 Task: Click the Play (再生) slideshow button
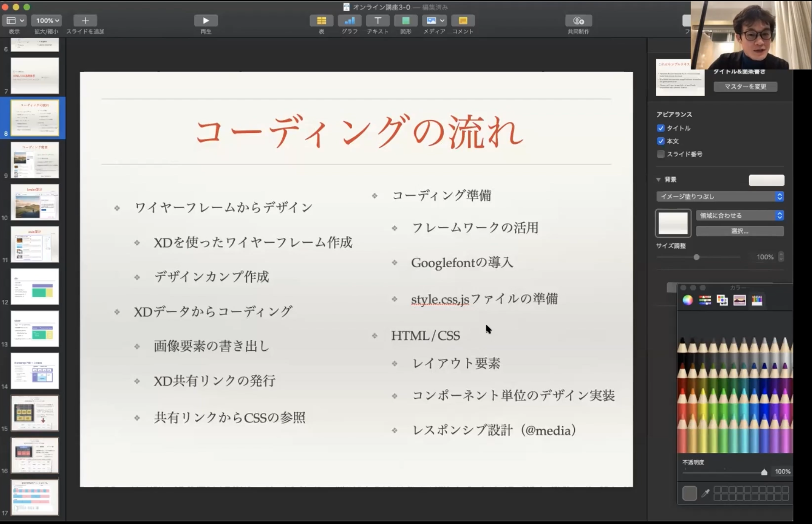(206, 21)
